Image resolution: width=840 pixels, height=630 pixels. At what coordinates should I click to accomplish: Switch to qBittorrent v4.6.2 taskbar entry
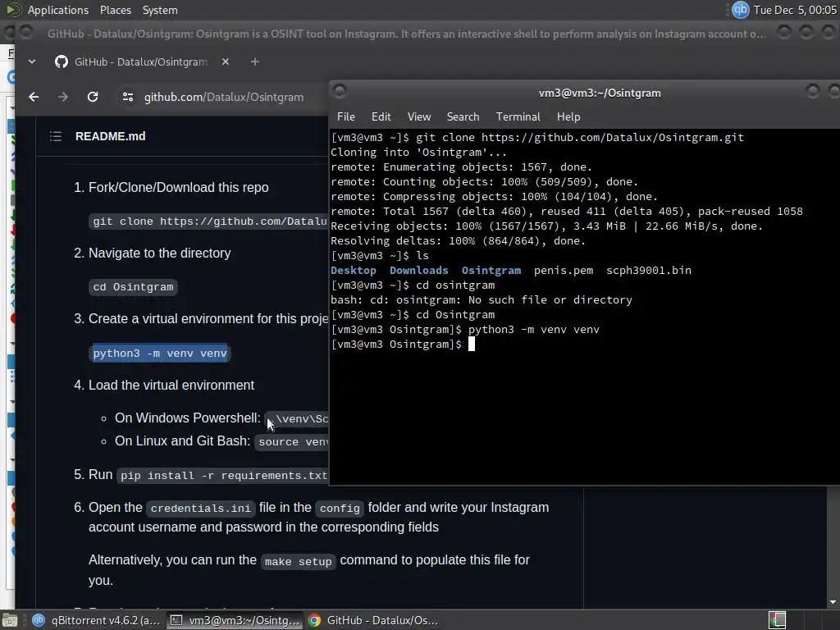click(97, 620)
